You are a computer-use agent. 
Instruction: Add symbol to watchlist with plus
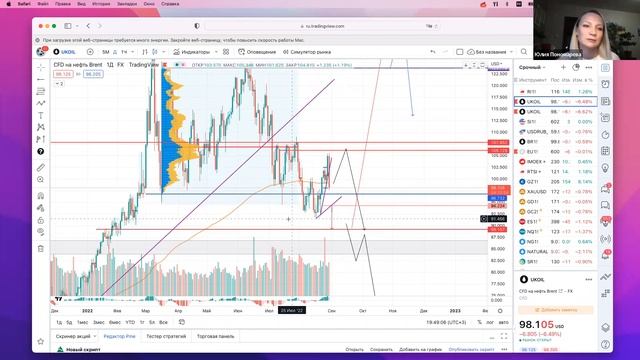(x=563, y=67)
